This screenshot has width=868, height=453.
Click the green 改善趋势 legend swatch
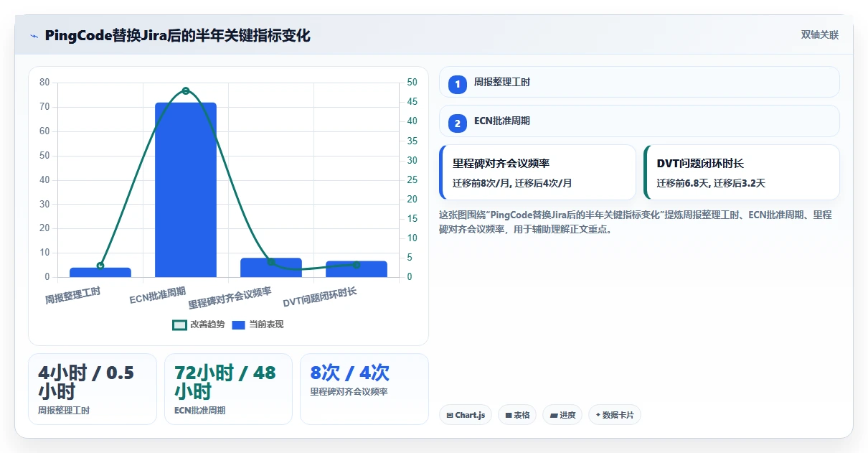point(179,325)
